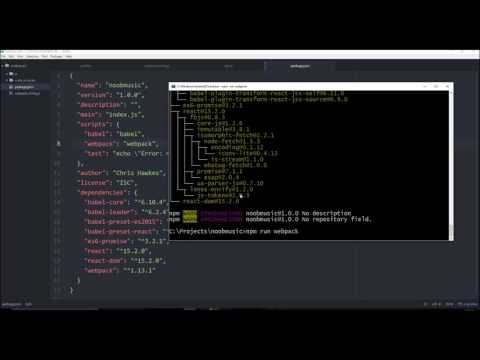Viewport: 480px width, 360px height.
Task: Click the whatwg-fetch entry in terminal output
Action: pos(235,165)
